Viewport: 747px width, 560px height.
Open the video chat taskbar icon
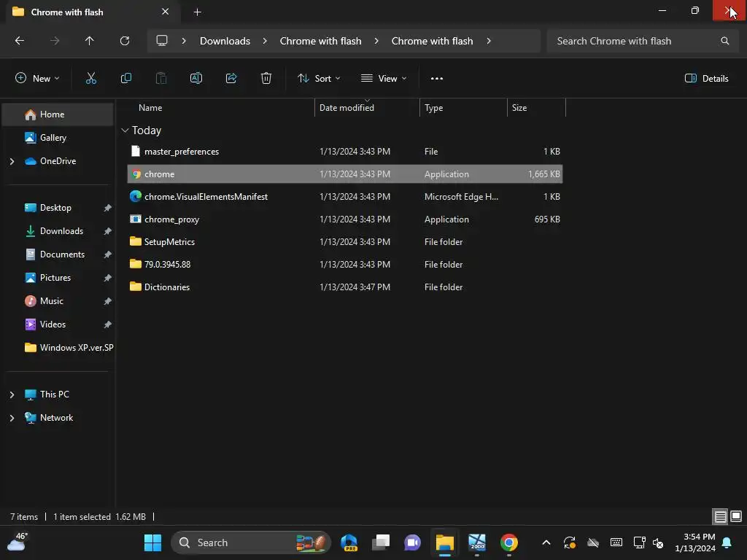[413, 542]
